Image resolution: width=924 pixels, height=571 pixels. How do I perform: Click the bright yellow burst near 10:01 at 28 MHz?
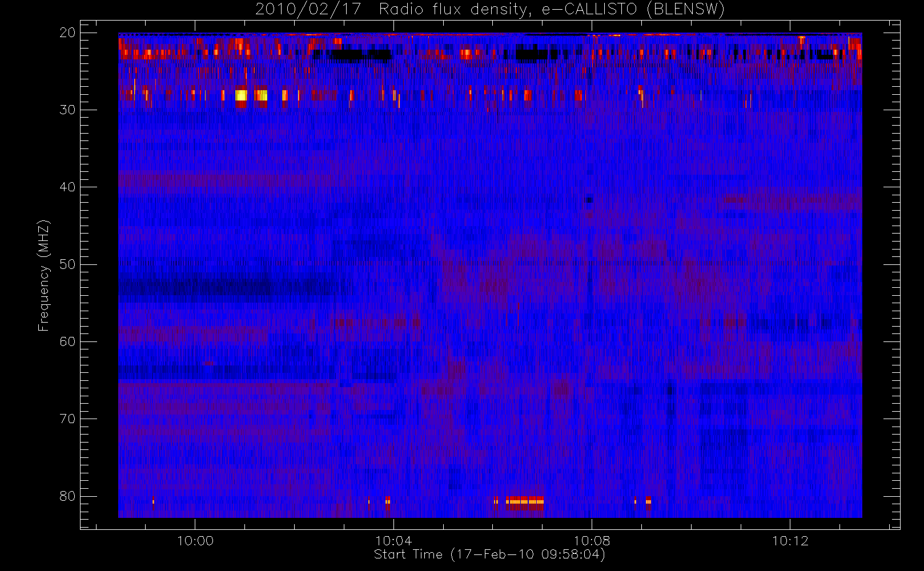[242, 95]
